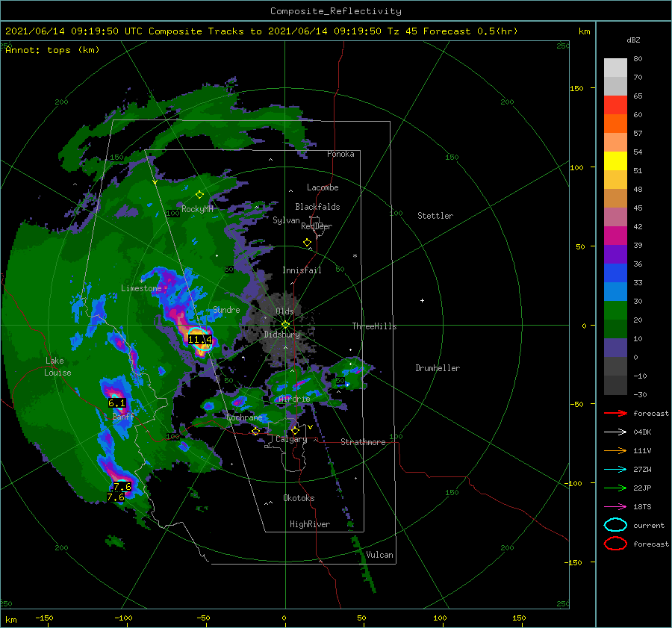Click the RedDeer city label
The height and width of the screenshot is (628, 672).
point(317,226)
